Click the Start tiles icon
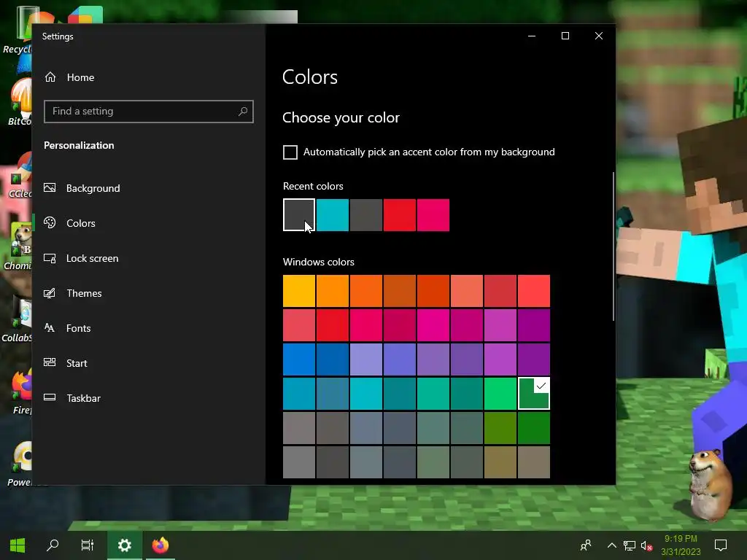 [50, 362]
